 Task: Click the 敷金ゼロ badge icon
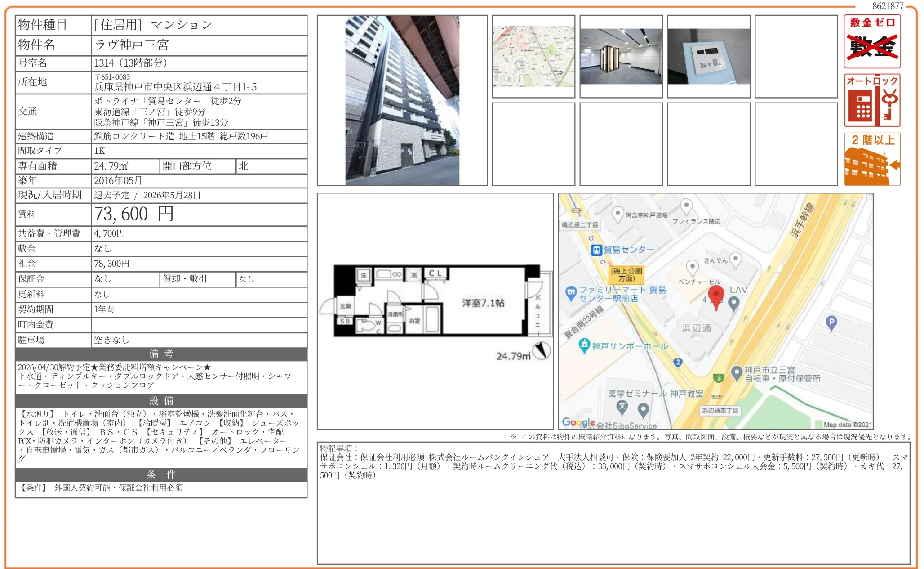point(872,41)
